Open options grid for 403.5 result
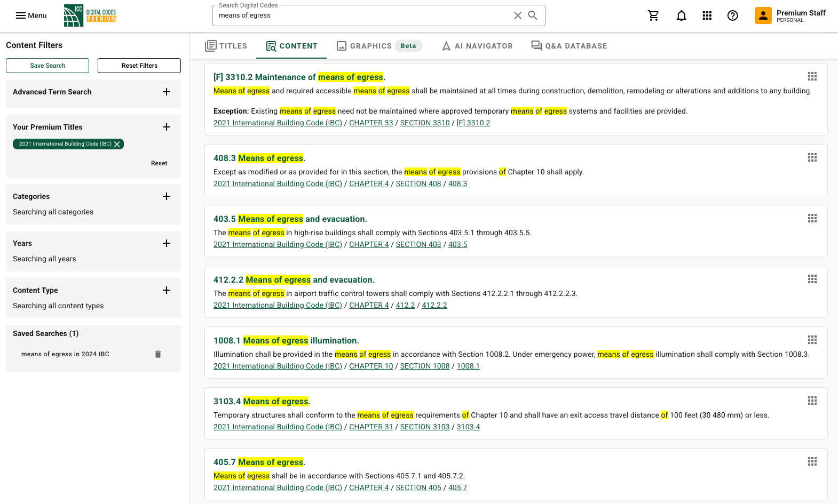 click(x=812, y=218)
